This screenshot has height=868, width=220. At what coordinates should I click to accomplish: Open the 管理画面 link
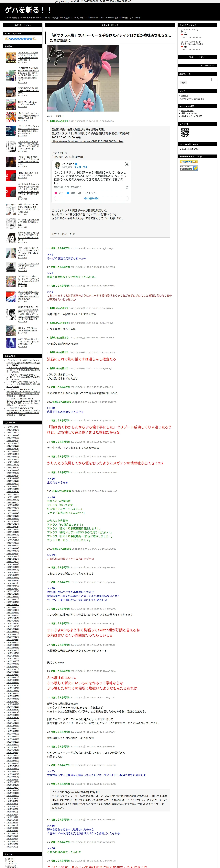[185, 96]
